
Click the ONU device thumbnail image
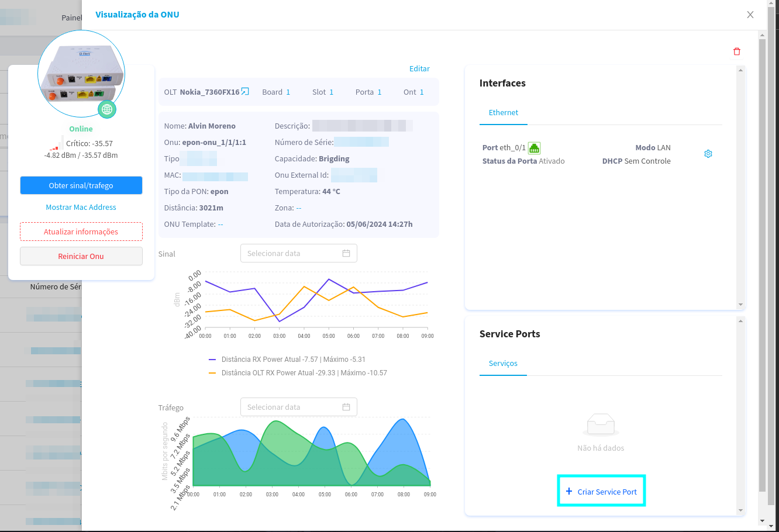coord(81,73)
